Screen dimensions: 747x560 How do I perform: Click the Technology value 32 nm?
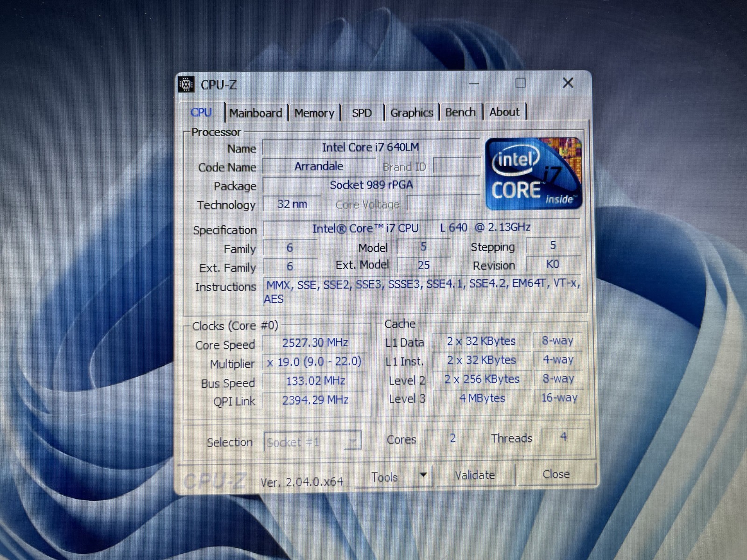(x=292, y=204)
